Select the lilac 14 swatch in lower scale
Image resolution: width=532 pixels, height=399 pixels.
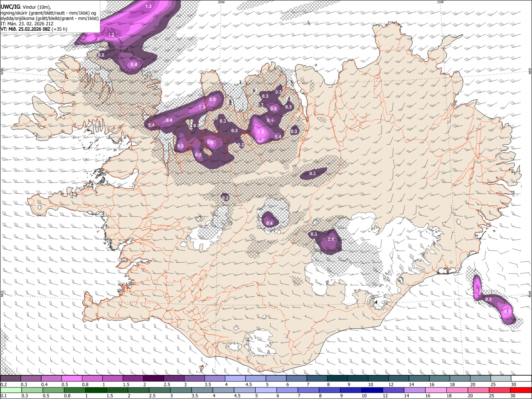[x=415, y=390]
